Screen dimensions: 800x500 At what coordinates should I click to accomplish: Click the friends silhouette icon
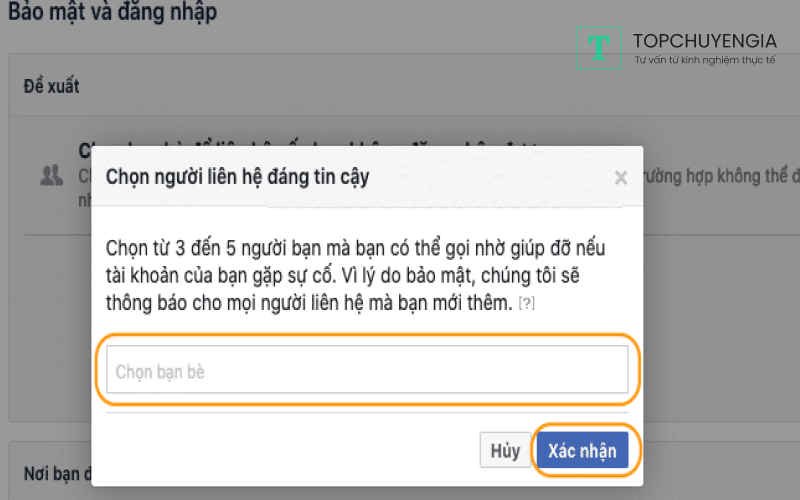click(52, 175)
